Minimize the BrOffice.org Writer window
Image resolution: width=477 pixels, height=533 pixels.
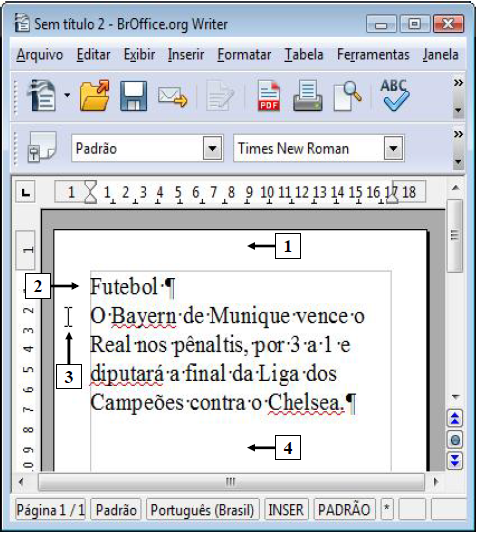[x=381, y=24]
